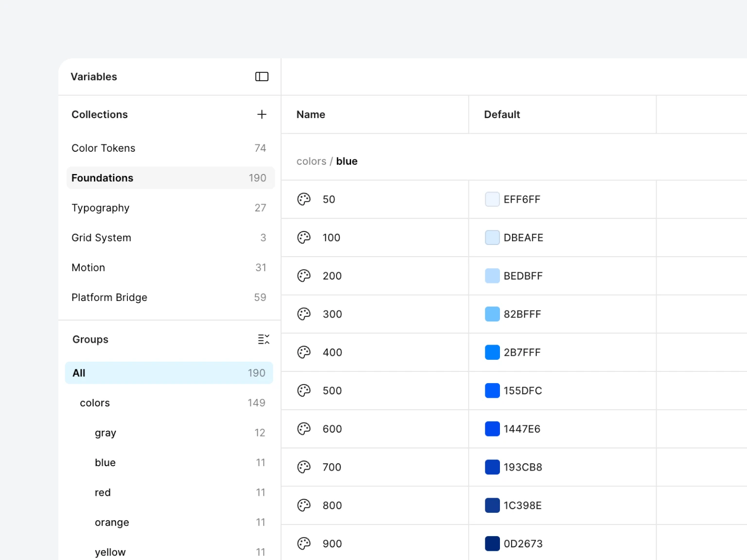The image size is (747, 560).
Task: Open the EFF6FF color swatch
Action: tap(492, 199)
